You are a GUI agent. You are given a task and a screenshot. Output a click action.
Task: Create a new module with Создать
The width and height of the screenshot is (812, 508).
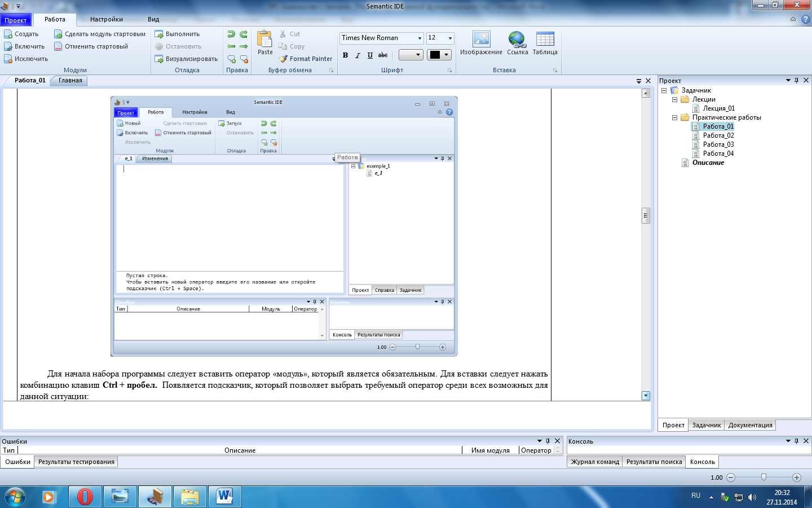(21, 34)
